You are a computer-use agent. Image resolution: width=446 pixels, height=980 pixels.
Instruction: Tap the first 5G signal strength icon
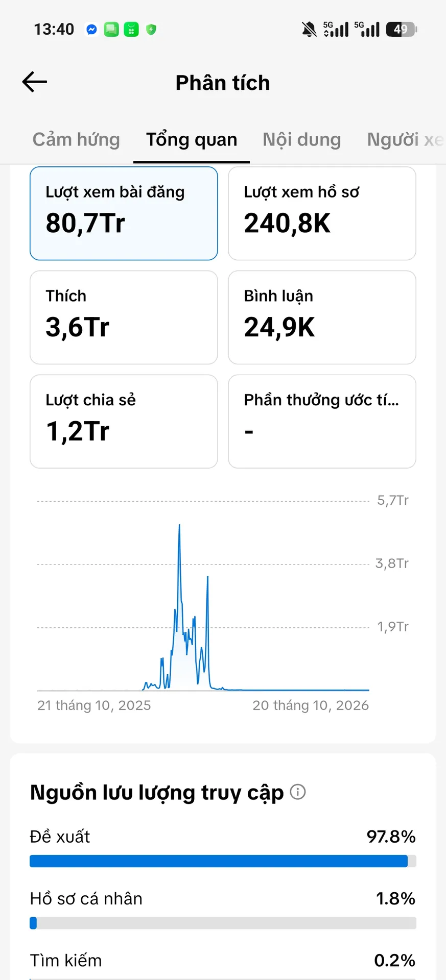point(336,29)
